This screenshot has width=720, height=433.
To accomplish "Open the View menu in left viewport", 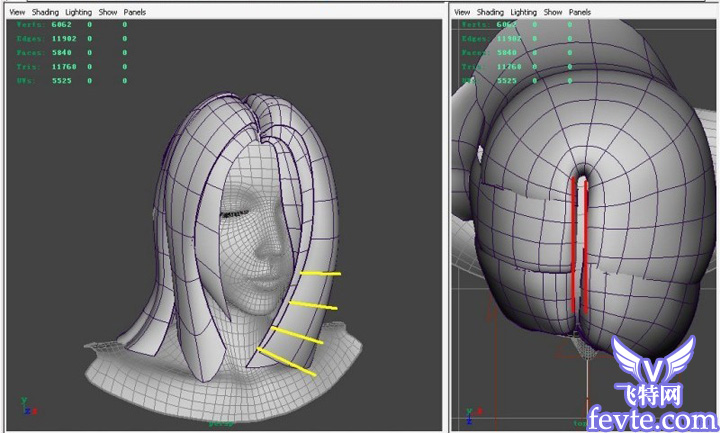I will click(15, 12).
